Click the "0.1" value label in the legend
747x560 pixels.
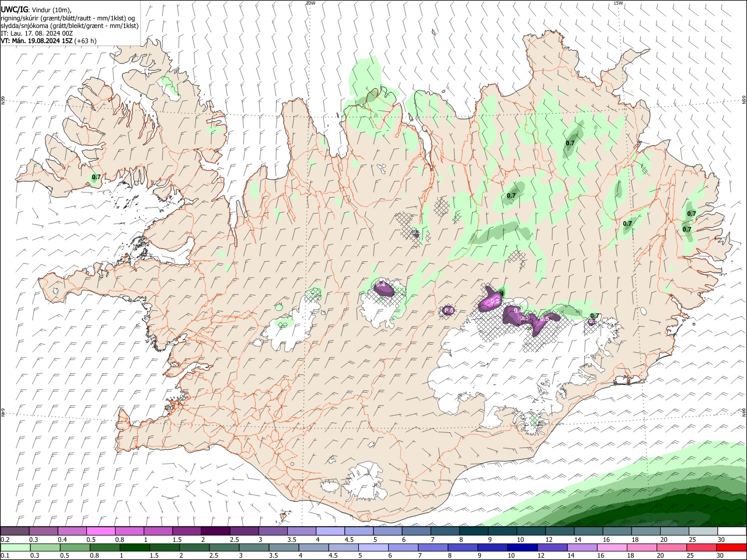coord(5,556)
